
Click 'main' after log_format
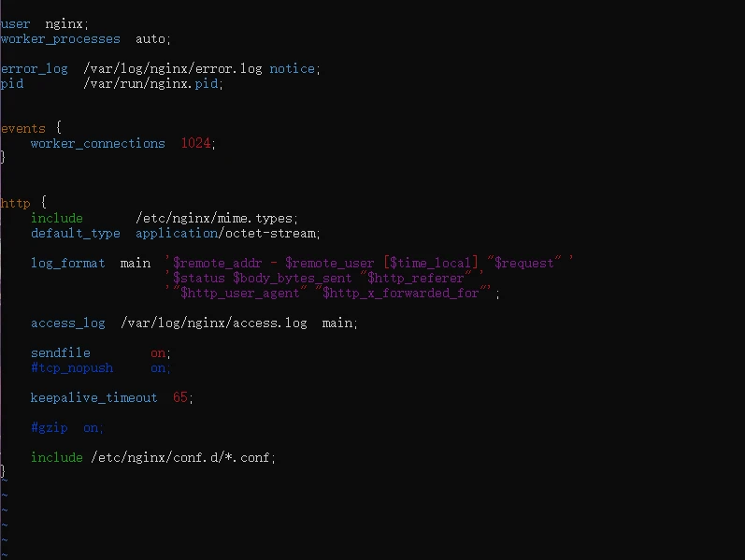tap(136, 263)
